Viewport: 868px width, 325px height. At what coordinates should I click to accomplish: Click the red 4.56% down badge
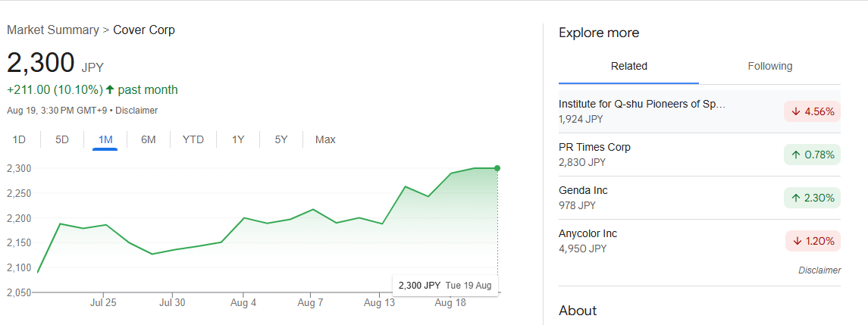[812, 111]
